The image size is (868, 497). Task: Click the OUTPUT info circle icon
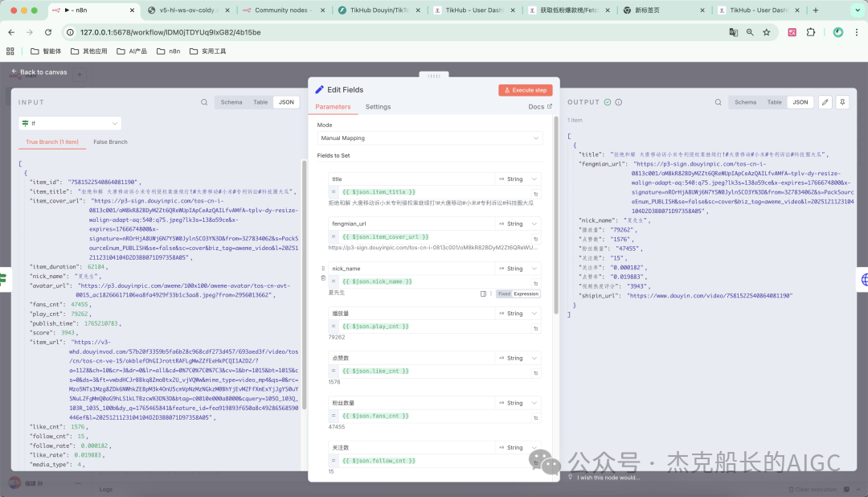[x=618, y=102]
